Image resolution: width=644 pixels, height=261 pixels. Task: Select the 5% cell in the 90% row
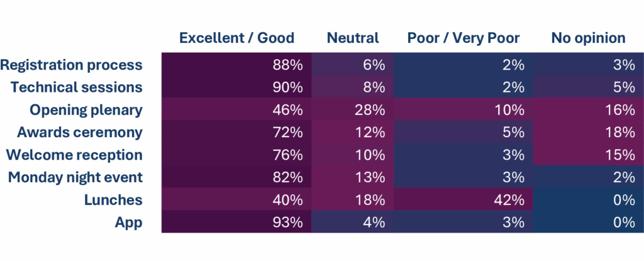coord(588,87)
